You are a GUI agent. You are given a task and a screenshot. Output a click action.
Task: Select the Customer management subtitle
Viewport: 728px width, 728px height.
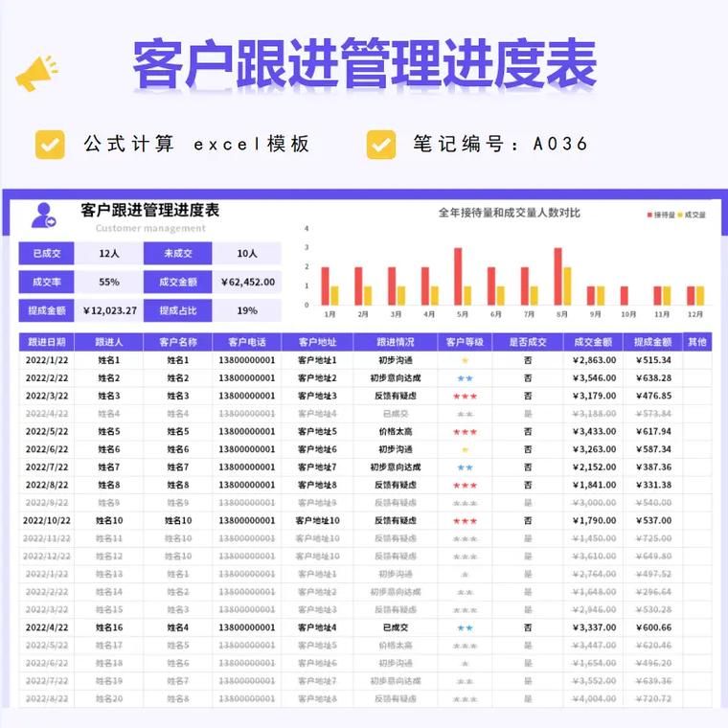(150, 228)
